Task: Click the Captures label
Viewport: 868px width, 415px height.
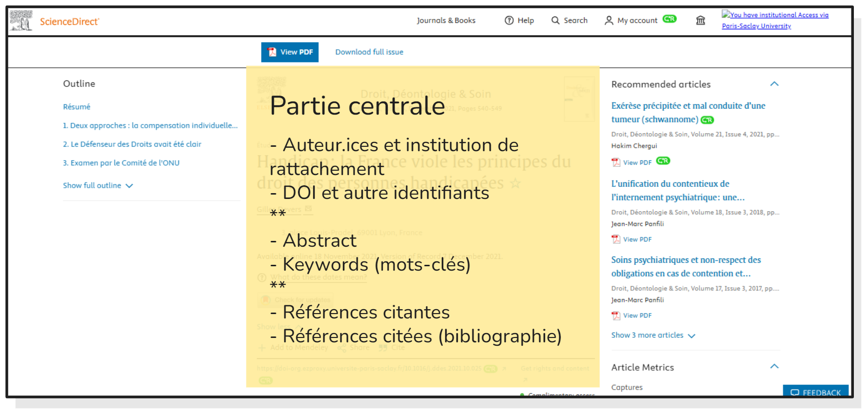Action: pos(627,387)
